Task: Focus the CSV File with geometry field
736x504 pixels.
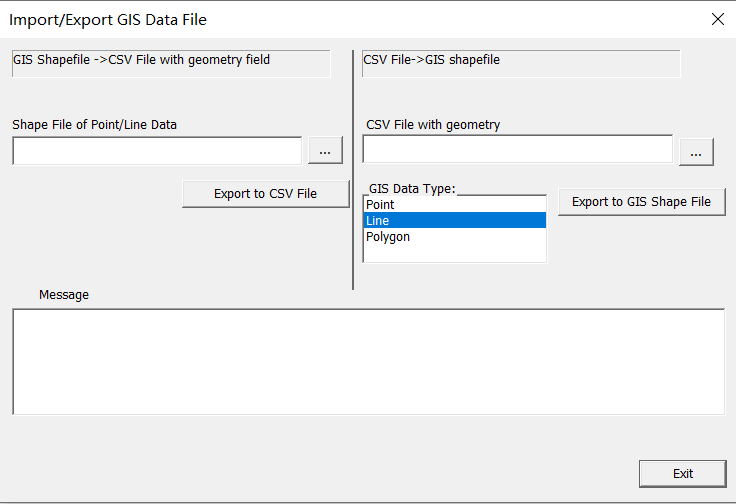Action: click(518, 149)
